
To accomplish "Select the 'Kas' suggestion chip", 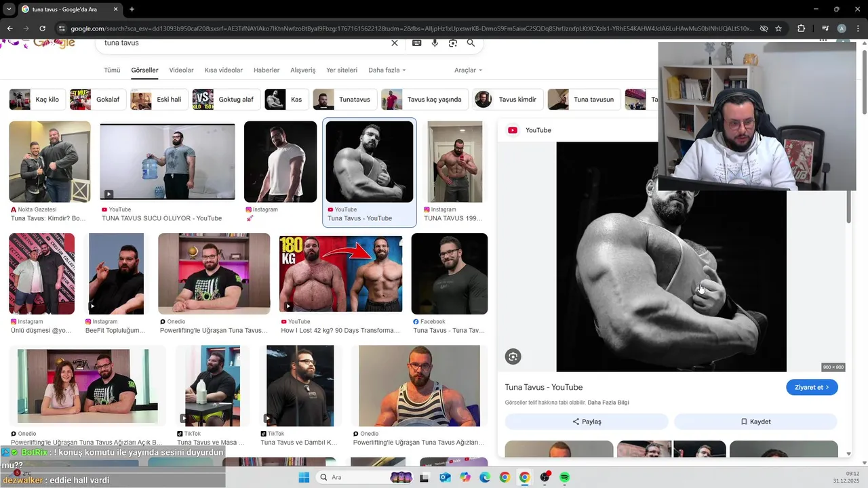I will click(287, 100).
